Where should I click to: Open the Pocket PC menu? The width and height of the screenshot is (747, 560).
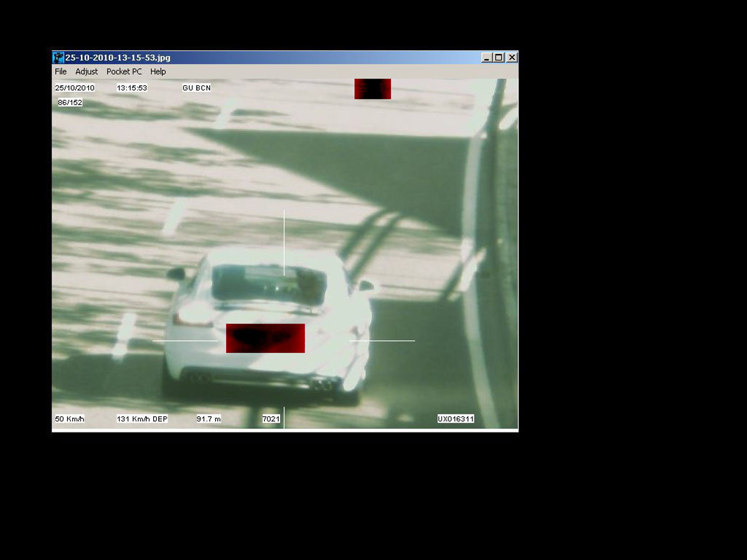pyautogui.click(x=124, y=72)
